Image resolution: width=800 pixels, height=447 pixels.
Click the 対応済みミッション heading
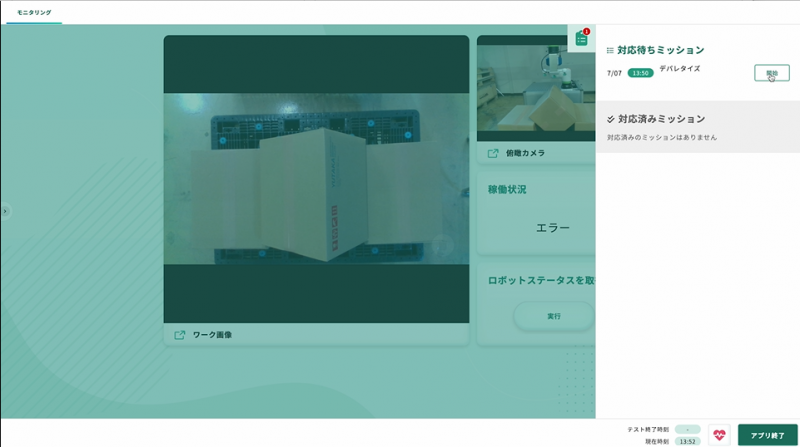(x=662, y=119)
